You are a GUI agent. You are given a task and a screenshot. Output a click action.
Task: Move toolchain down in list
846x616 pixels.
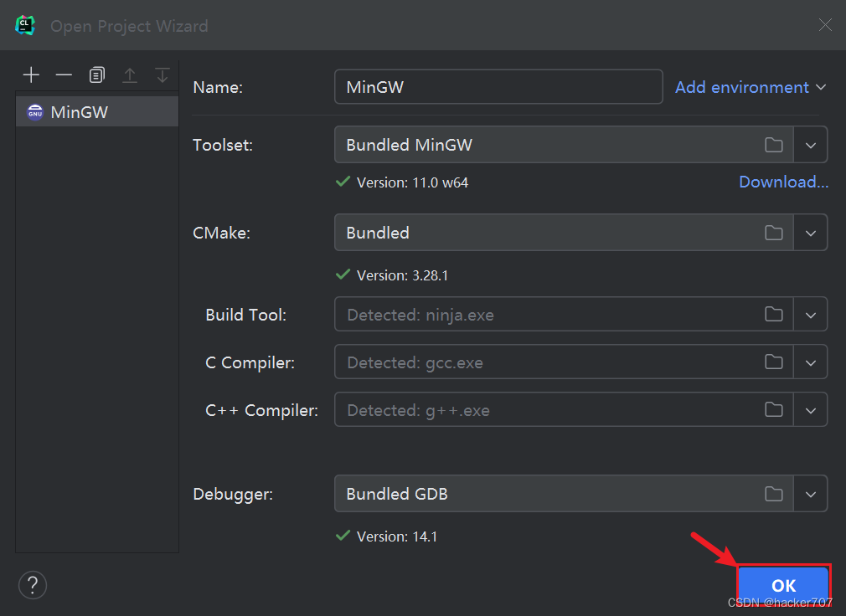162,75
